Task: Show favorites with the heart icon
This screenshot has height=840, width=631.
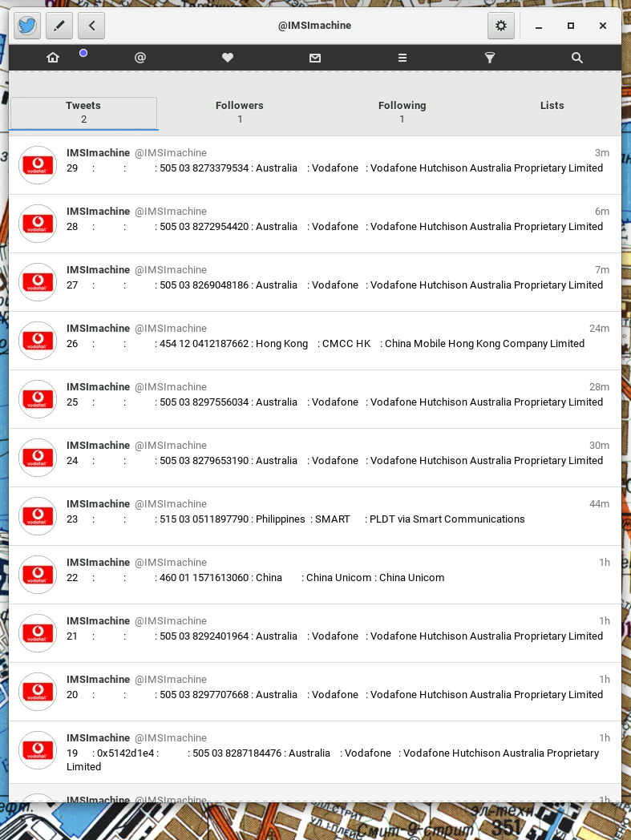Action: [228, 58]
